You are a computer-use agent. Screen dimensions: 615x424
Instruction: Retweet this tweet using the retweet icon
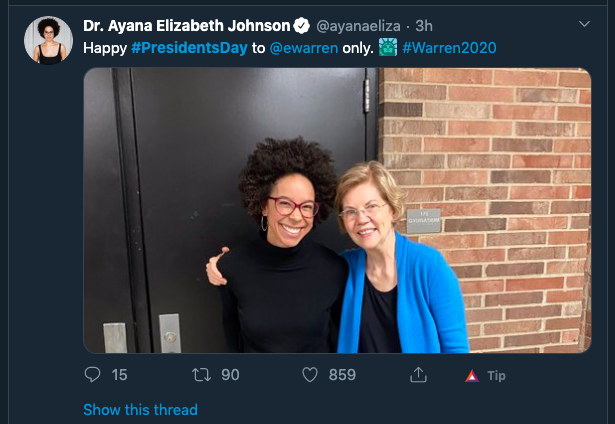(x=202, y=375)
